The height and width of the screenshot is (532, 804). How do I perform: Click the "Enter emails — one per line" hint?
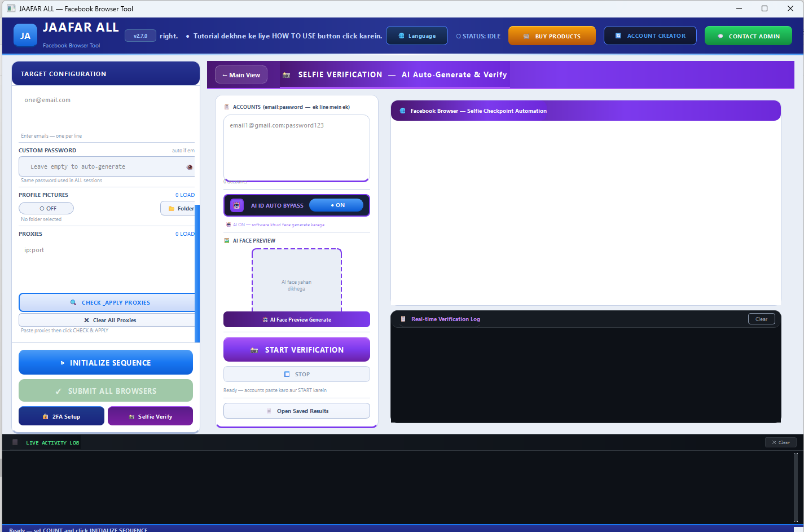click(51, 136)
